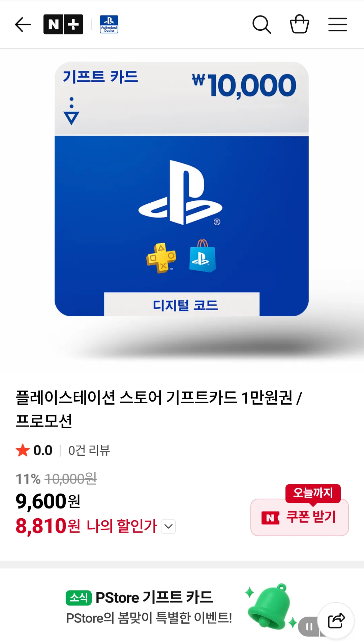Screen dimensions: 364x642
Task: Open the search magnifier icon
Action: (262, 24)
